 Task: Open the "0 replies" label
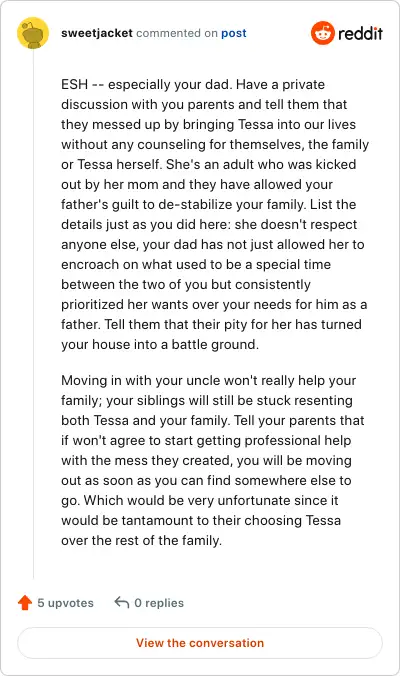tap(159, 603)
